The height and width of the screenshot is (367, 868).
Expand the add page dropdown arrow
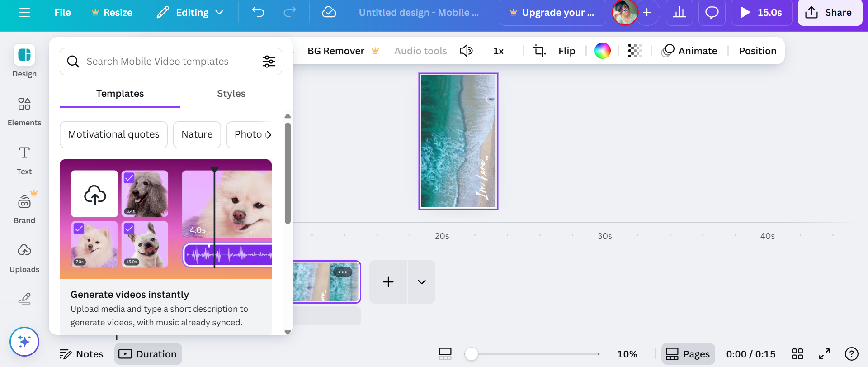pos(422,282)
